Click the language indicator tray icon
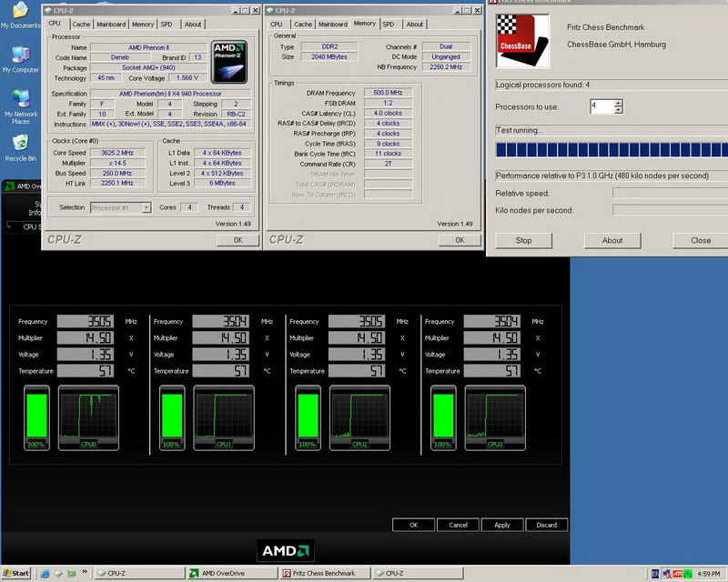The height and width of the screenshot is (582, 728). point(655,574)
